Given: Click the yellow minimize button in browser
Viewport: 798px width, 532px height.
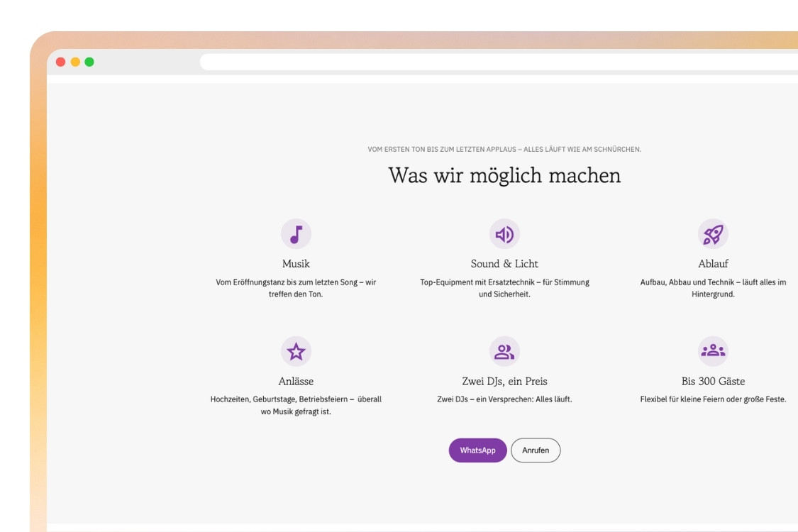Looking at the screenshot, I should tap(73, 62).
